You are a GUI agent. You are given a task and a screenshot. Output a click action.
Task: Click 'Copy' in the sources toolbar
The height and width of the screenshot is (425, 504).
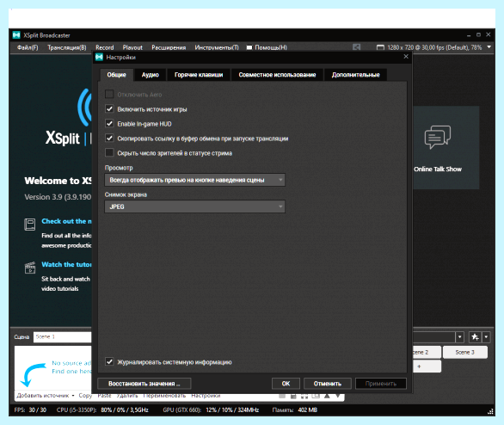[x=85, y=396]
